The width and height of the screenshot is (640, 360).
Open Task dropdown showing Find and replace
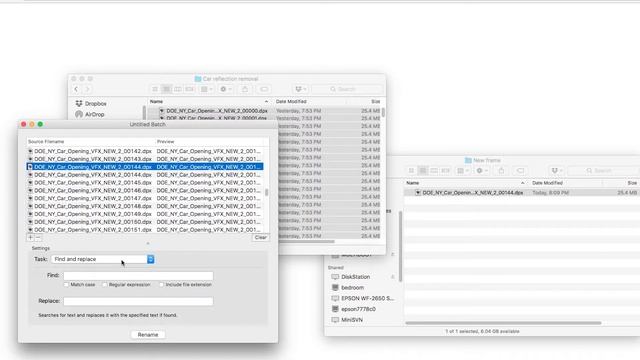point(102,259)
